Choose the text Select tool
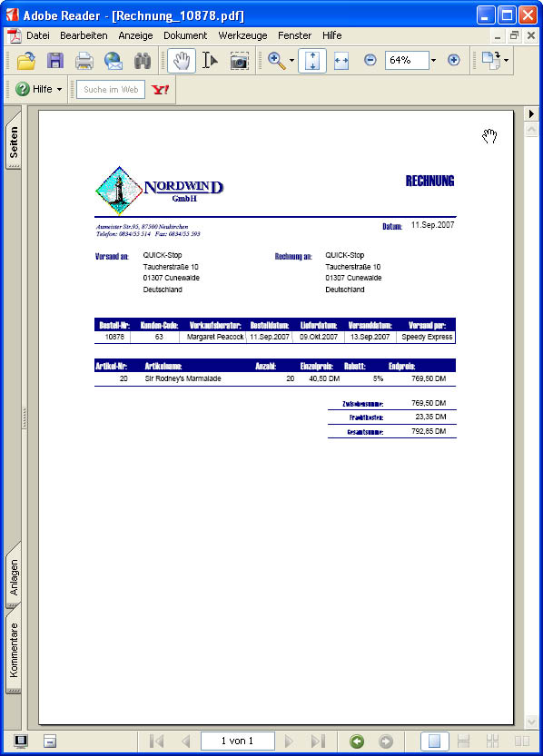 coord(211,61)
